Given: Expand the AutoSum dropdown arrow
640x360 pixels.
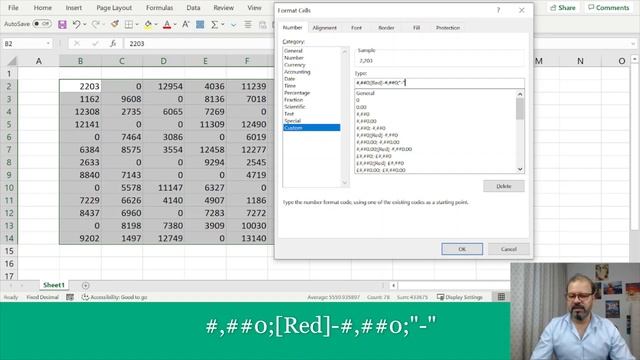Looking at the screenshot, I should tap(223, 24).
